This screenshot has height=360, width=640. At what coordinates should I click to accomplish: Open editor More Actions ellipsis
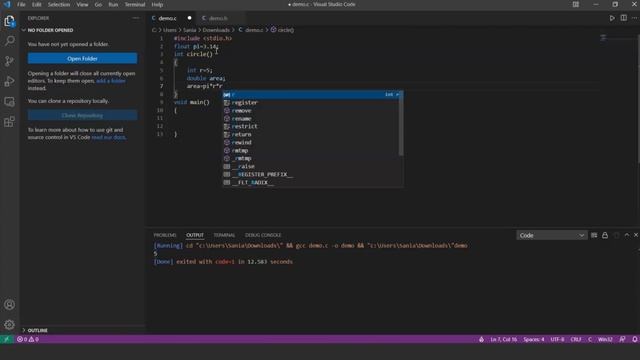(634, 18)
